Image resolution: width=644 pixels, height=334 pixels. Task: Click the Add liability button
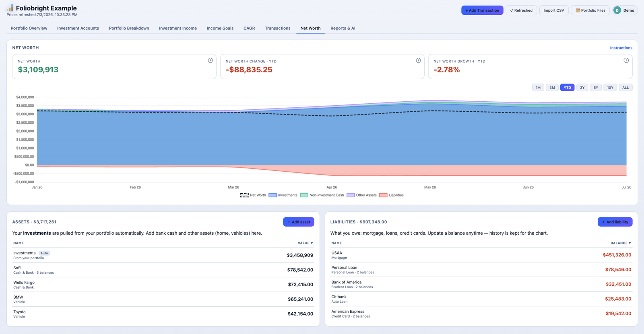pos(615,222)
